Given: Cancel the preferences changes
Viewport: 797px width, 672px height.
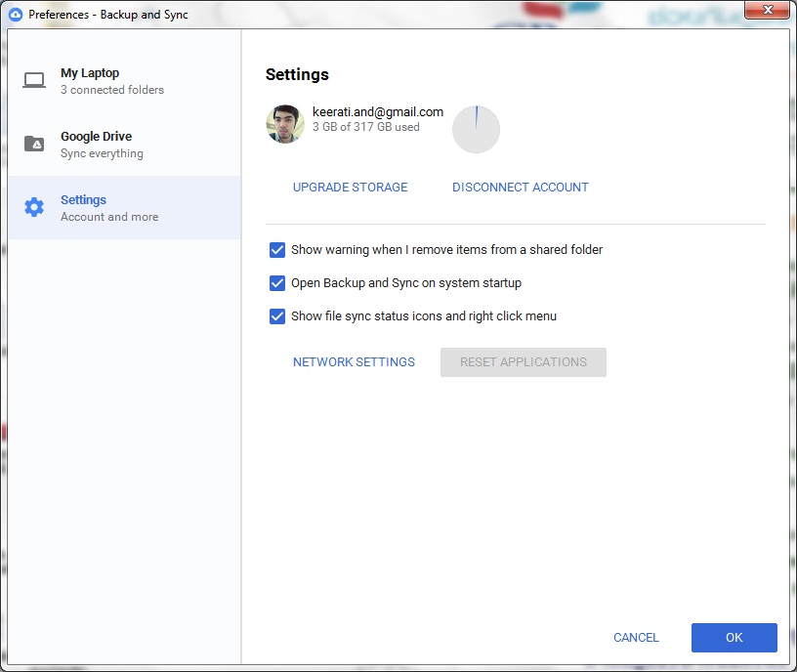Looking at the screenshot, I should coord(636,638).
